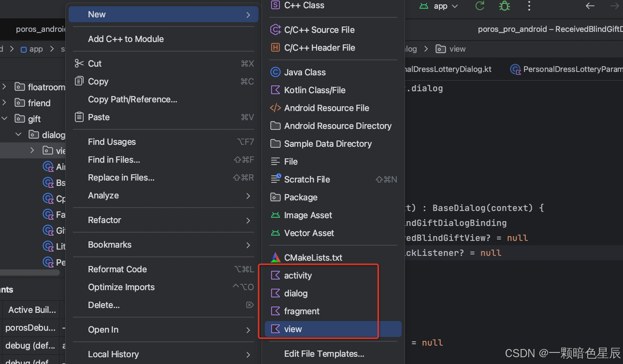The height and width of the screenshot is (364, 623).
Task: Select Reformat Code menu entry
Action: click(117, 269)
